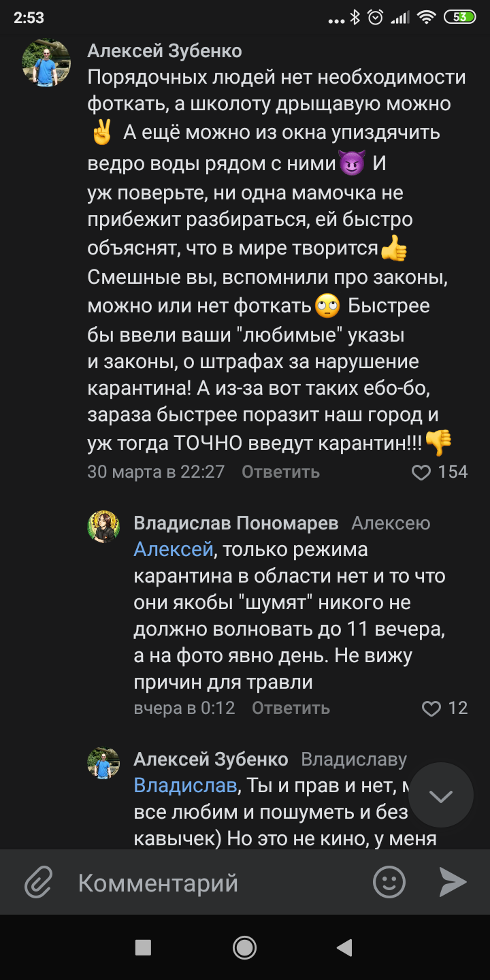490x980 pixels.
Task: Open the emoji smiley picker
Action: click(x=389, y=883)
